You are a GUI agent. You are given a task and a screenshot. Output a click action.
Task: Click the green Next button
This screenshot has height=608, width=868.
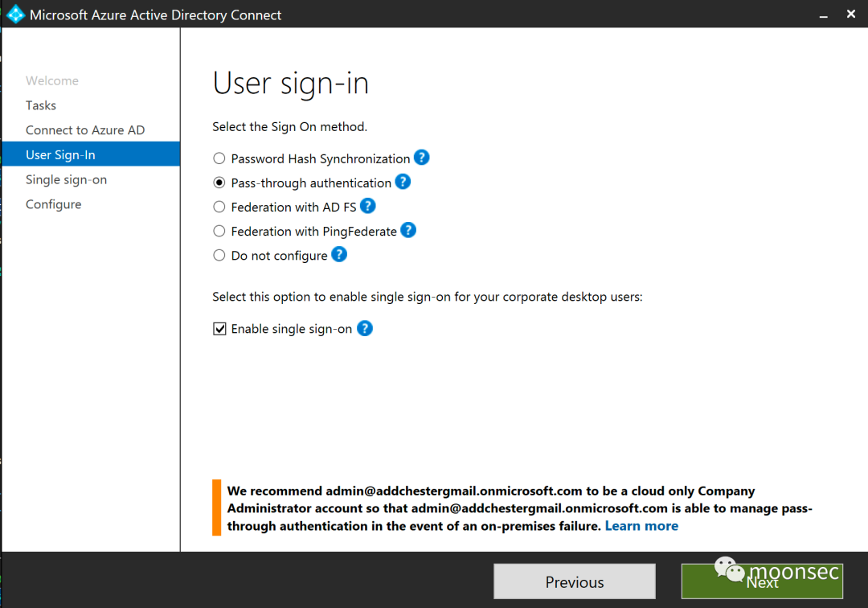point(762,581)
